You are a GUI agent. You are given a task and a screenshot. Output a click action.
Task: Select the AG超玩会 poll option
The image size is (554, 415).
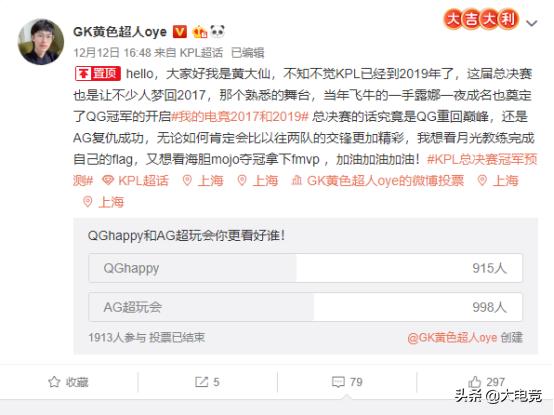(305, 307)
